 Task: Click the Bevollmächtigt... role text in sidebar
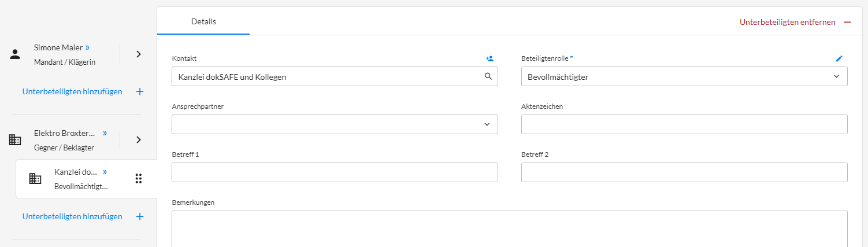[81, 186]
